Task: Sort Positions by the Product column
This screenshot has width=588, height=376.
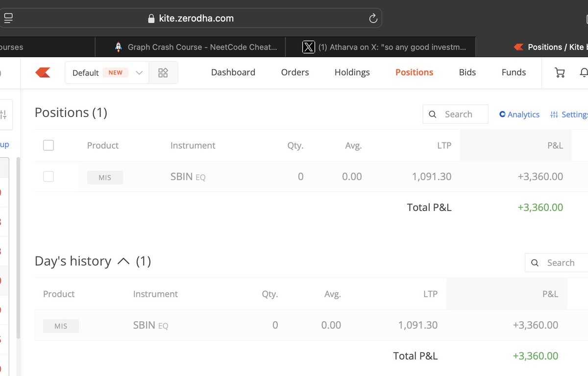Action: pyautogui.click(x=103, y=145)
